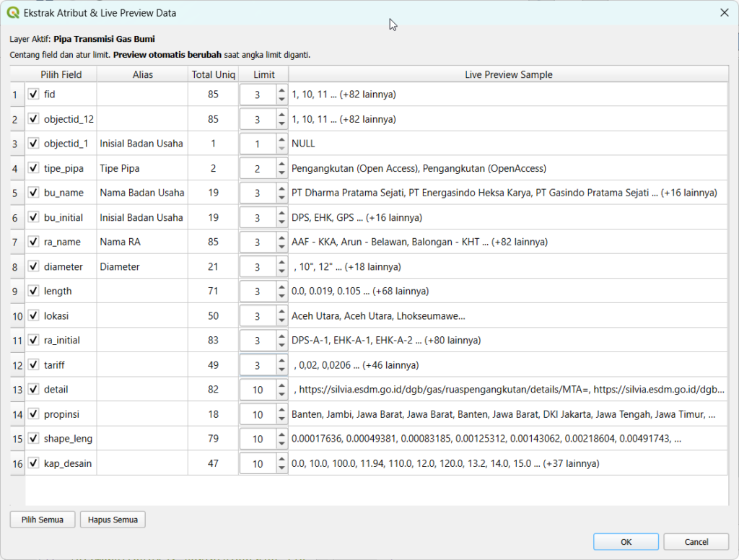Toggle the ra_name field checkbox
This screenshot has width=739, height=560.
click(x=33, y=242)
